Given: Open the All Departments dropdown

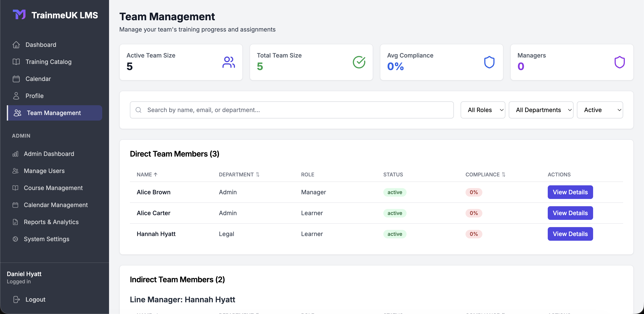Looking at the screenshot, I should [x=541, y=110].
